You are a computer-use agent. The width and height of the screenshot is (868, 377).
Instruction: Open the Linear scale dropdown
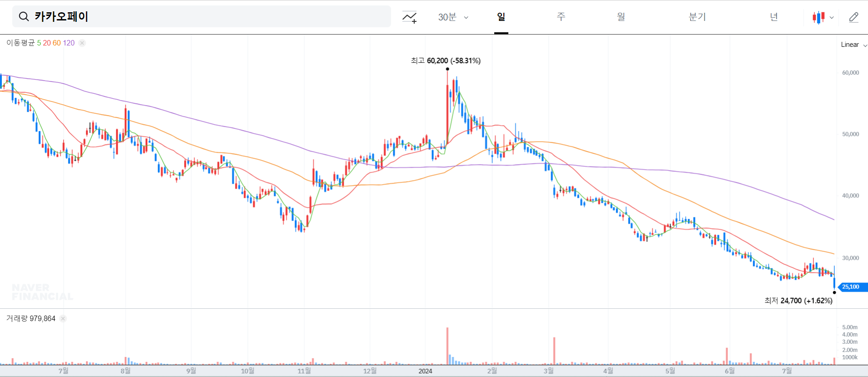click(x=854, y=45)
